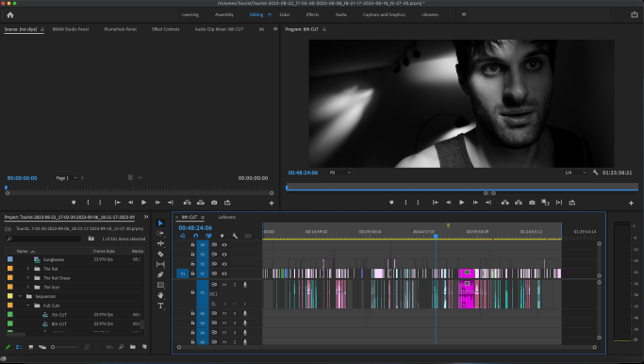
Task: Select the Selection arrow tool
Action: pos(160,223)
